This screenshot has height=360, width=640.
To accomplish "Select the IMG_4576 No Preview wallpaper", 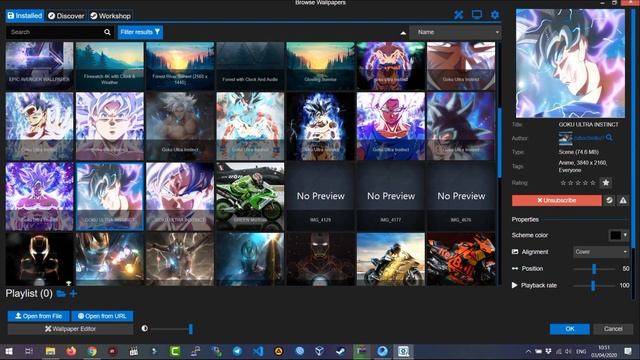I will click(461, 196).
